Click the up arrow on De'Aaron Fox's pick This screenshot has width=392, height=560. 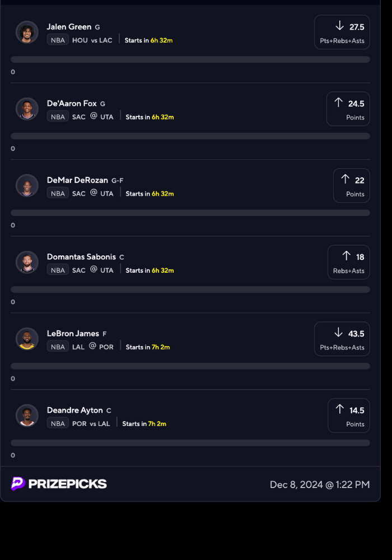tap(338, 102)
